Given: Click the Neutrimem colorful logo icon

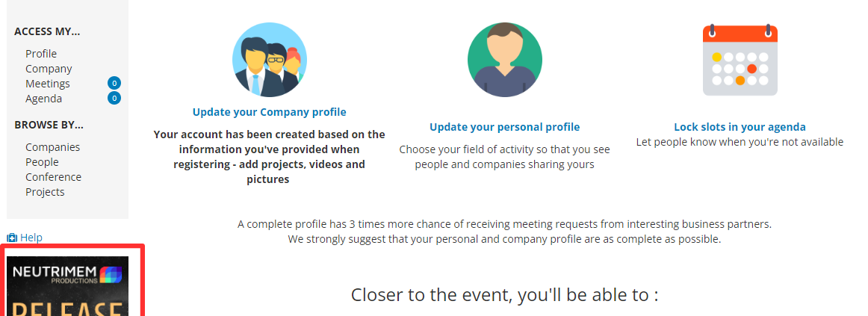Looking at the screenshot, I should pos(110,274).
